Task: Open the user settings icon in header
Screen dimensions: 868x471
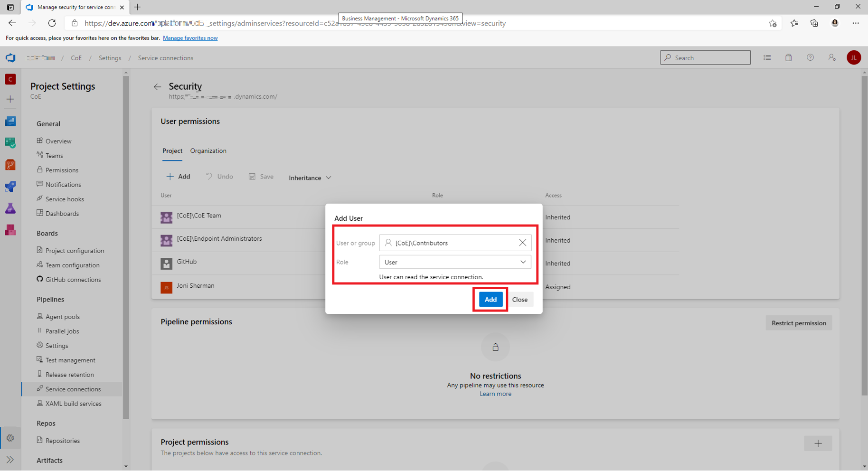Action: coord(832,58)
